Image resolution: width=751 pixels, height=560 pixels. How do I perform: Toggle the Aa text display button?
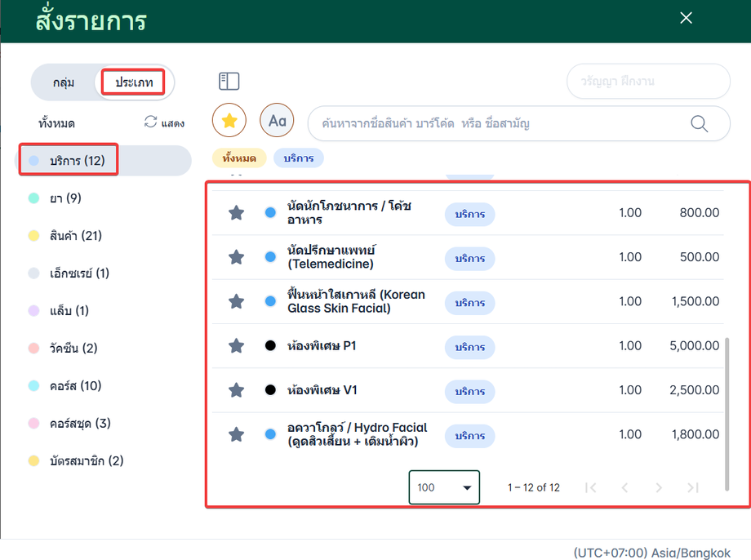click(x=277, y=120)
